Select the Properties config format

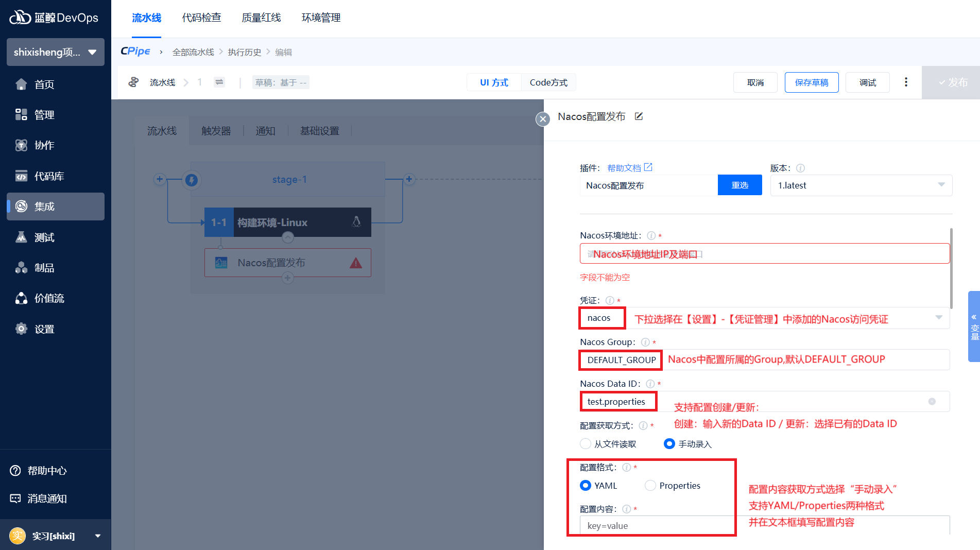[x=650, y=486]
